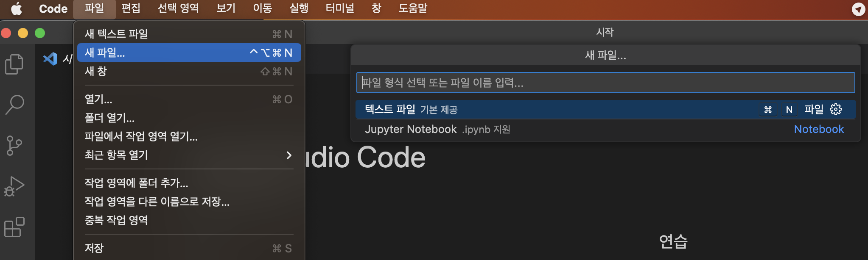Click the gear icon on 텍스트 파일 row
This screenshot has height=260, width=868.
tap(836, 109)
